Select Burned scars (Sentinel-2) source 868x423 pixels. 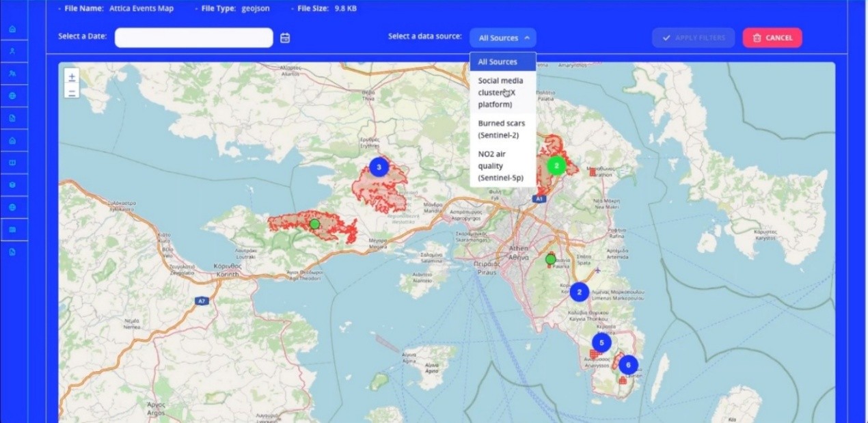[502, 129]
